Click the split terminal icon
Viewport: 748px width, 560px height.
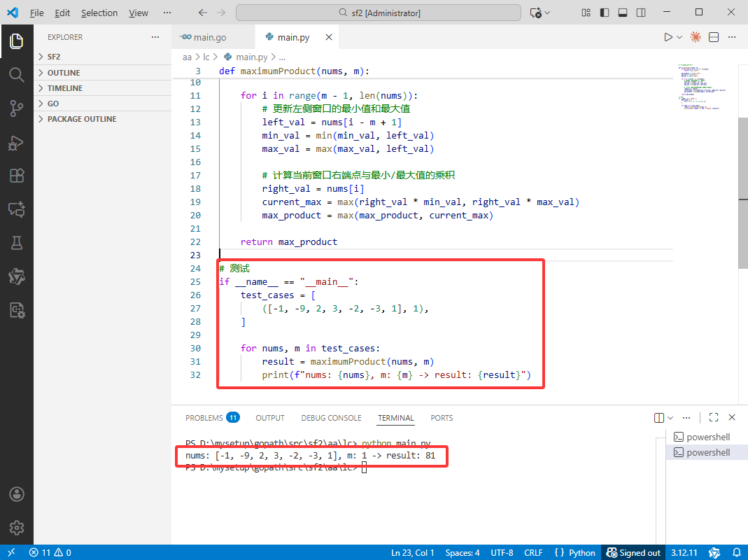pos(659,418)
